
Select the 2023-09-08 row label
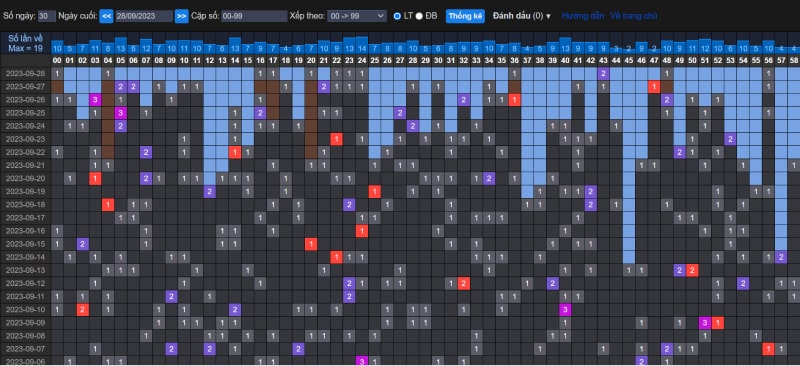(x=26, y=336)
